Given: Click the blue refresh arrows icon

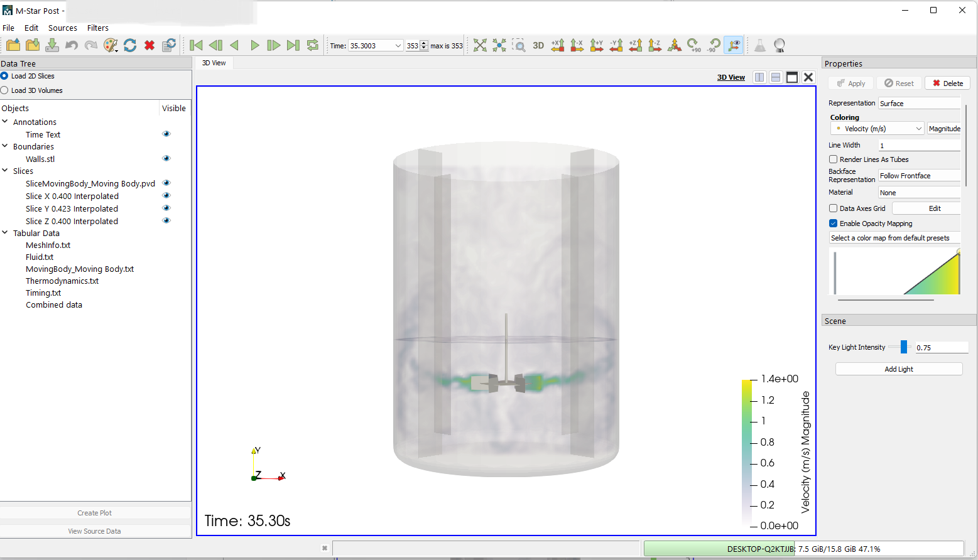Looking at the screenshot, I should [130, 45].
